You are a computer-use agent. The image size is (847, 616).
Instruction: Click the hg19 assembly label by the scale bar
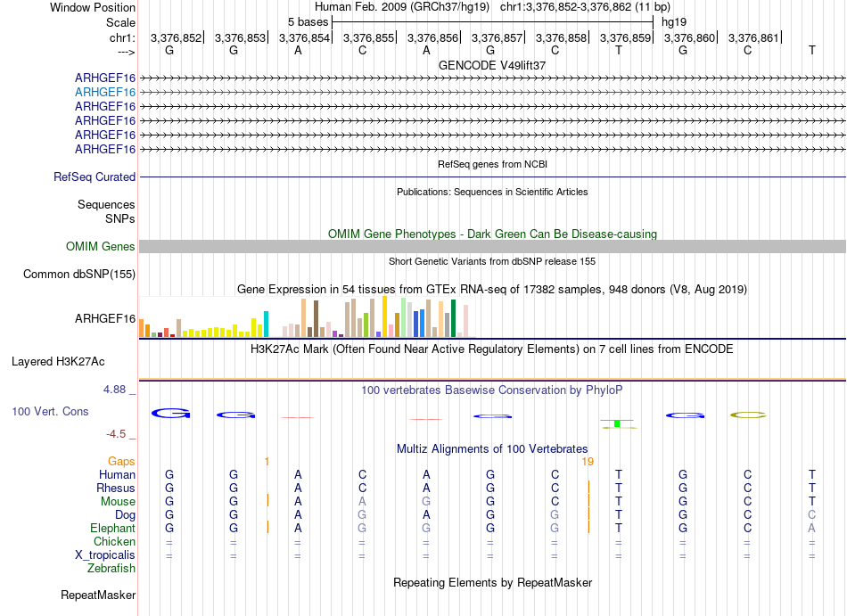pos(674,22)
